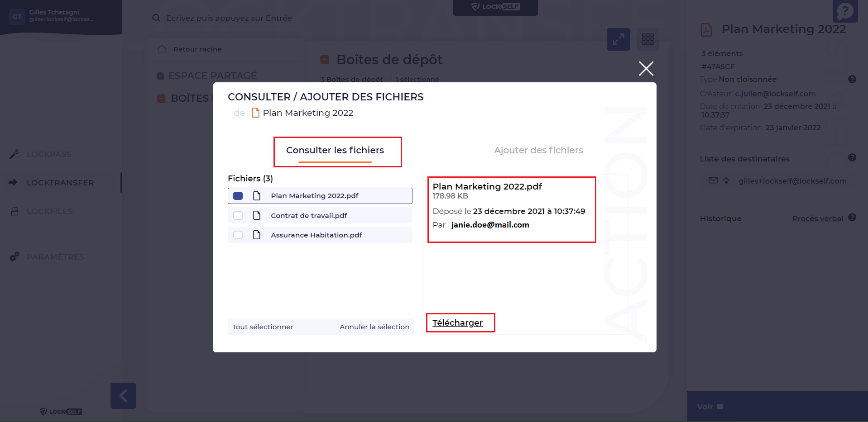Click the Type Non cloisonnée help icon
The image size is (868, 422).
pos(852,79)
